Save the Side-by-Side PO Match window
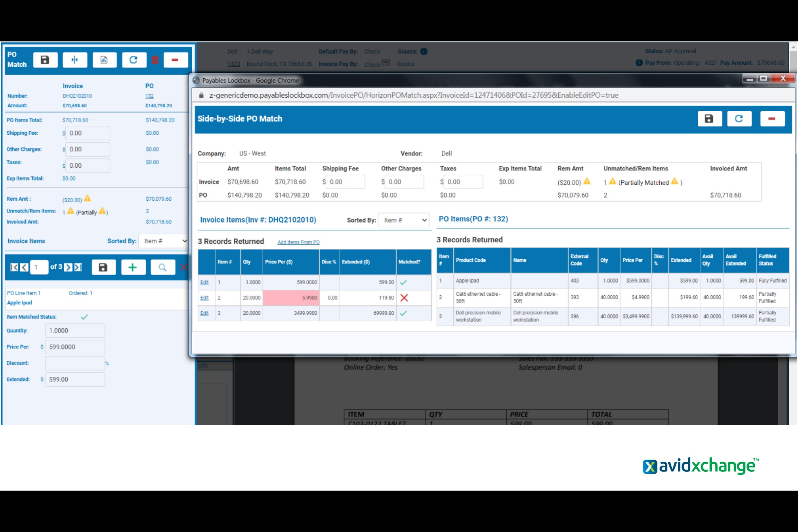Viewport: 798px width, 532px height. click(709, 119)
